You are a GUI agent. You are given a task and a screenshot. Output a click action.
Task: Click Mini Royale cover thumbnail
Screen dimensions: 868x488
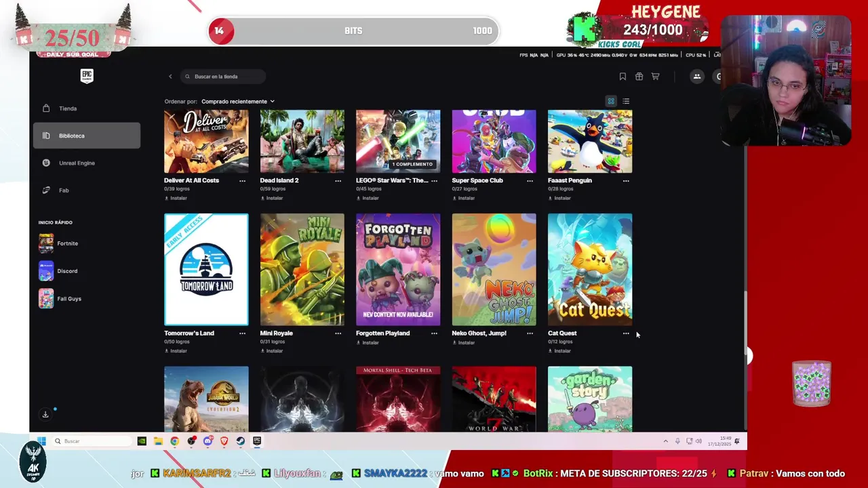(x=302, y=270)
